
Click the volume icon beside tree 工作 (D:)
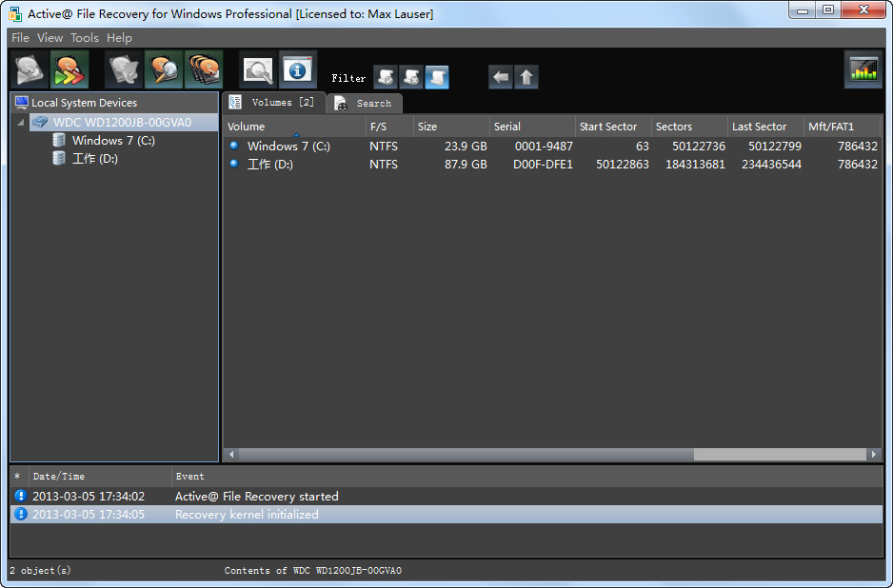click(x=59, y=159)
